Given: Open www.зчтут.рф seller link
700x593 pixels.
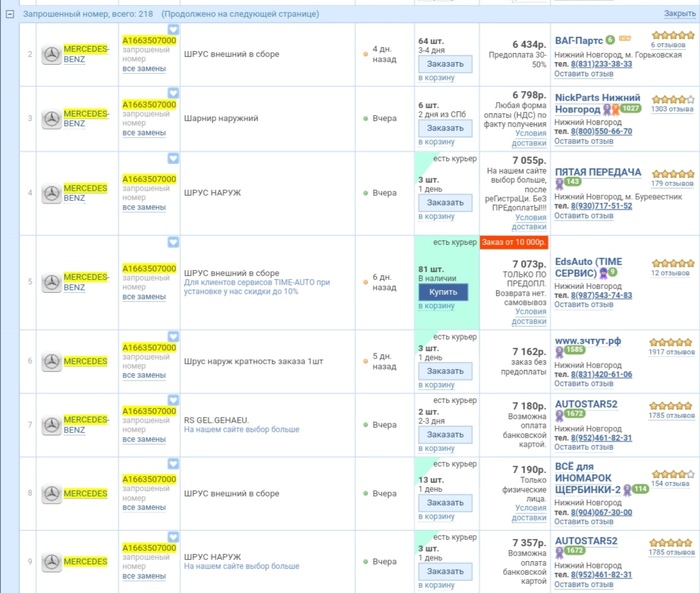Looking at the screenshot, I should (x=588, y=341).
